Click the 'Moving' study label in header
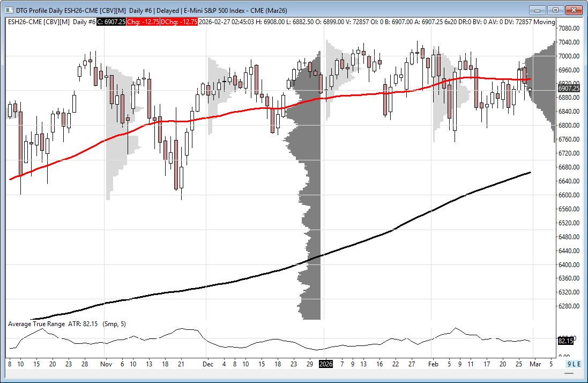588x383 pixels. coord(545,21)
